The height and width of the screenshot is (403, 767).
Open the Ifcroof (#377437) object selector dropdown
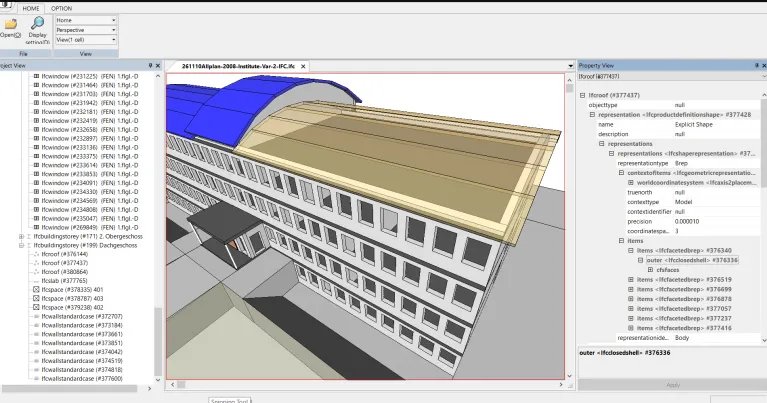point(764,77)
